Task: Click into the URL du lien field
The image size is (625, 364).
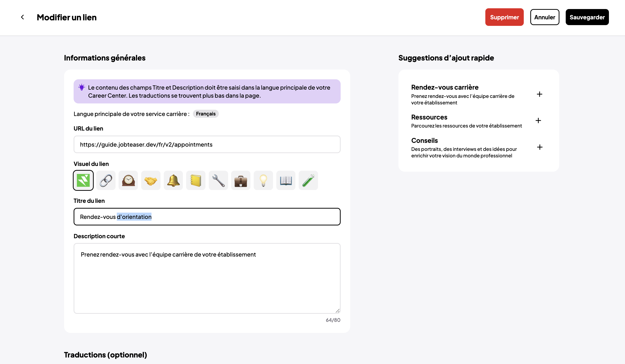Action: click(x=207, y=144)
